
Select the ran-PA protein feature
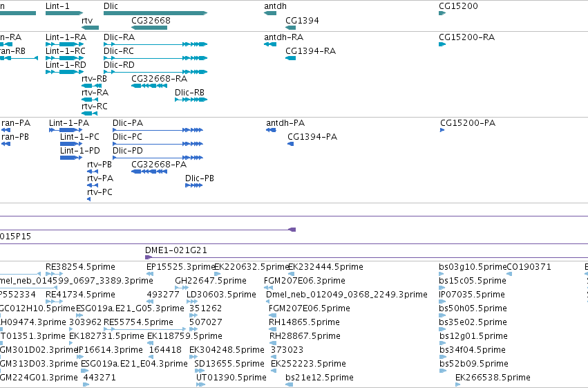click(6, 130)
